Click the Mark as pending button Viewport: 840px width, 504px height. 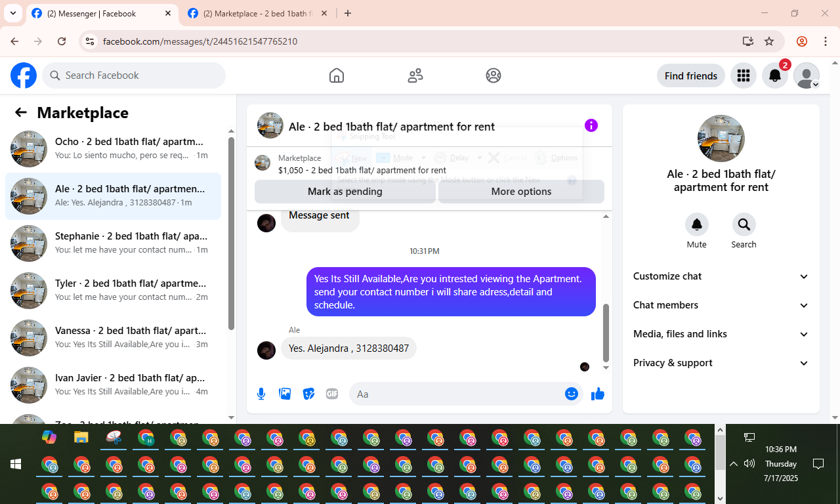[345, 192]
